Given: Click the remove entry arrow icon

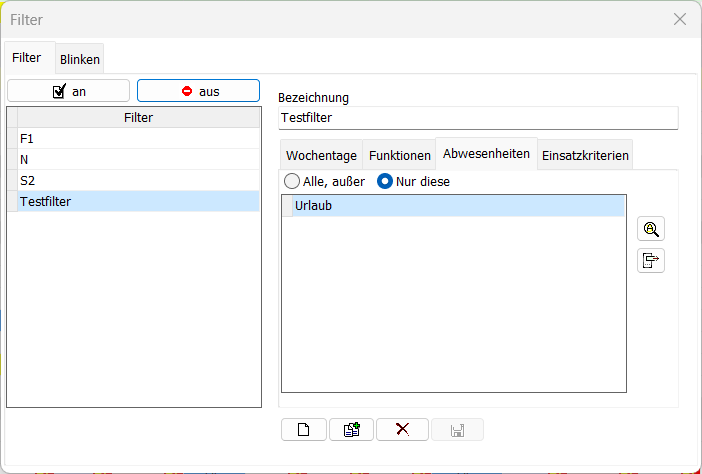Looking at the screenshot, I should click(x=651, y=261).
